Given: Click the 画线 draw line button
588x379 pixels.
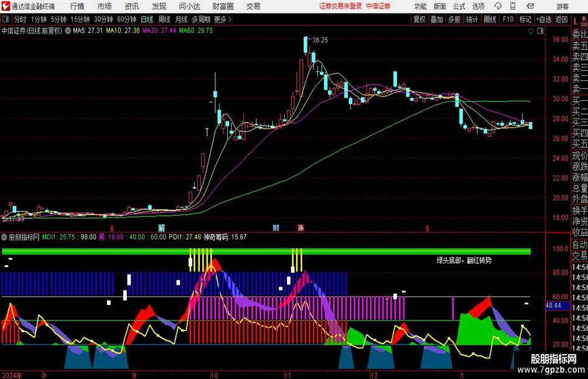Looking at the screenshot, I should click(x=490, y=19).
